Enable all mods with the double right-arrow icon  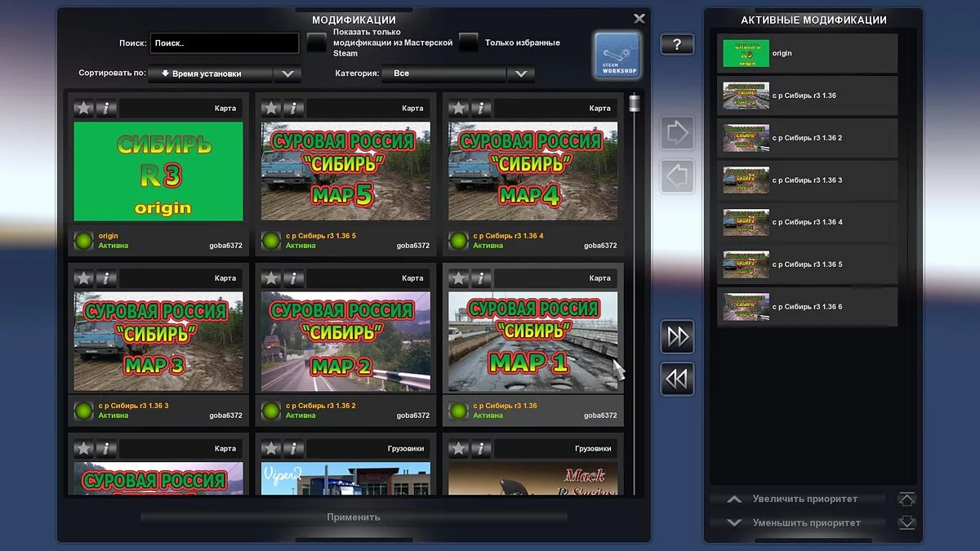click(x=677, y=336)
